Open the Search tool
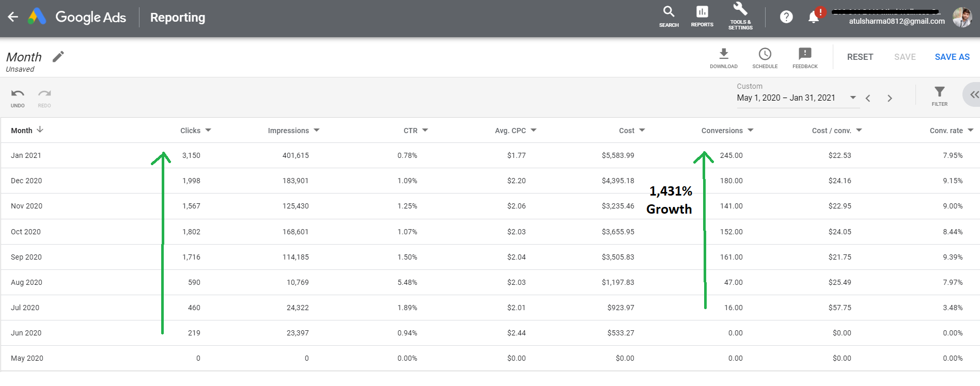Image resolution: width=980 pixels, height=386 pixels. click(668, 17)
